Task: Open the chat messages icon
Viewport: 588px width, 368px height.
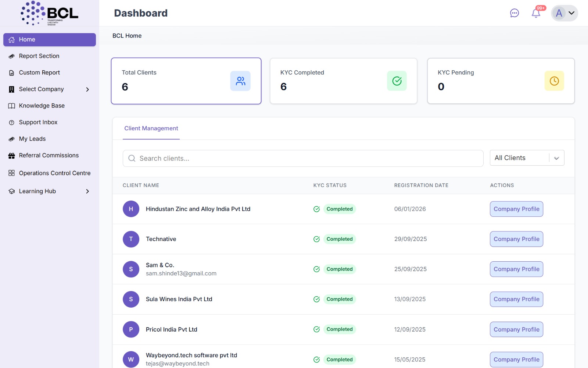Action: coord(514,13)
